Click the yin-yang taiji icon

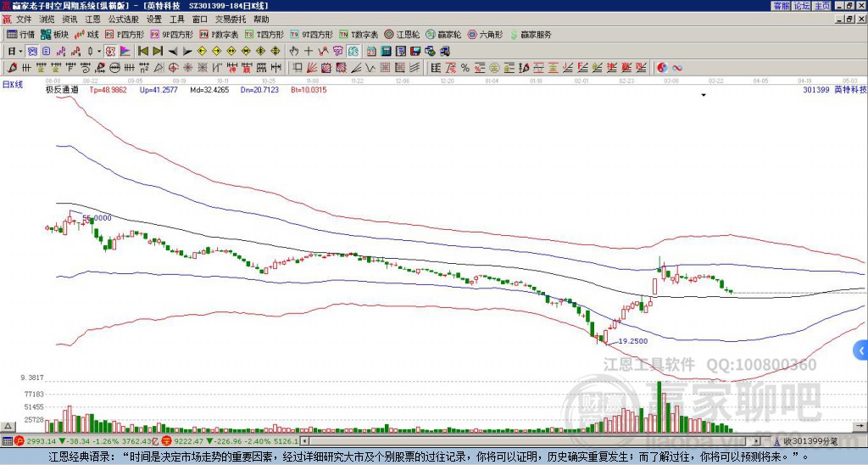662,68
